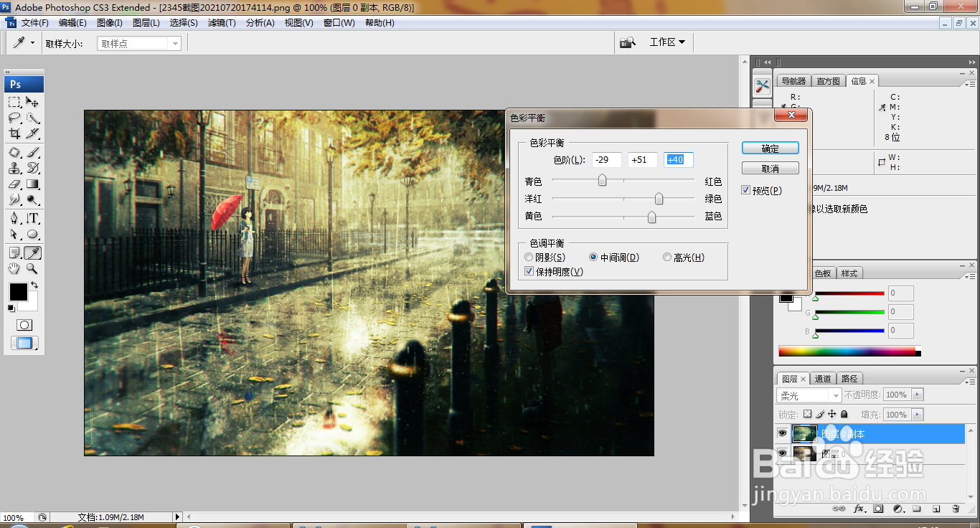Swap foreground and background colors

(x=34, y=285)
